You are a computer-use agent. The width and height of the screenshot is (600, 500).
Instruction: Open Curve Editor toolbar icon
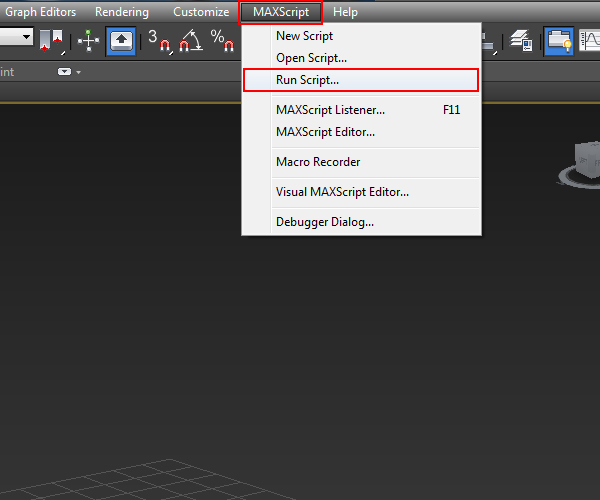(590, 41)
